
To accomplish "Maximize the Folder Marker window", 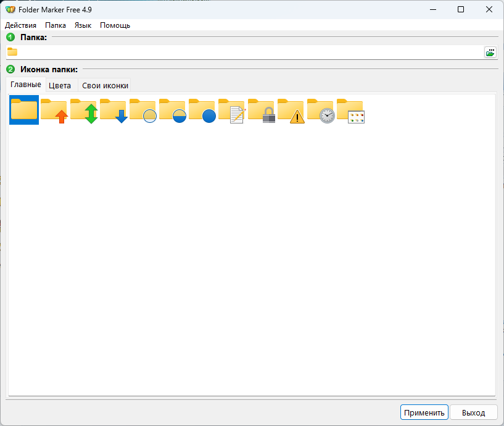I will click(x=461, y=10).
